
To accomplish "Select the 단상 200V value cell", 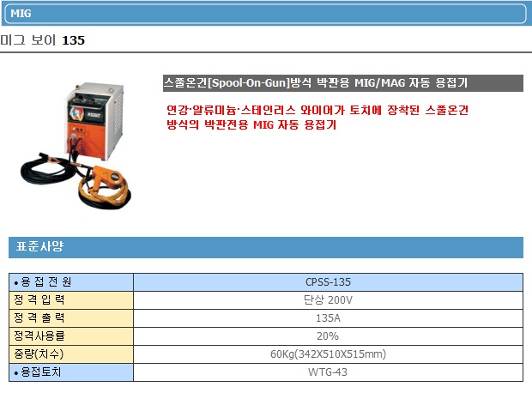I will click(x=328, y=300).
